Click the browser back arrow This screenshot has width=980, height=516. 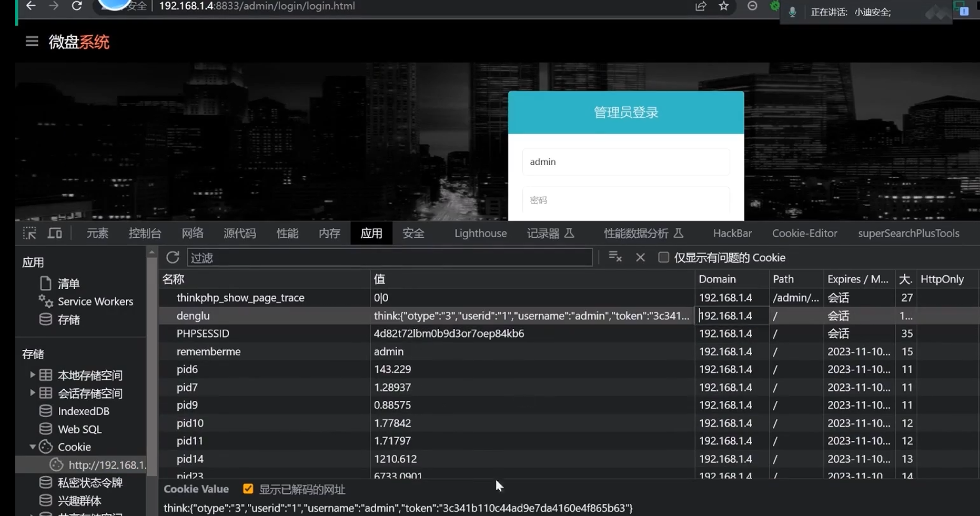click(x=31, y=6)
